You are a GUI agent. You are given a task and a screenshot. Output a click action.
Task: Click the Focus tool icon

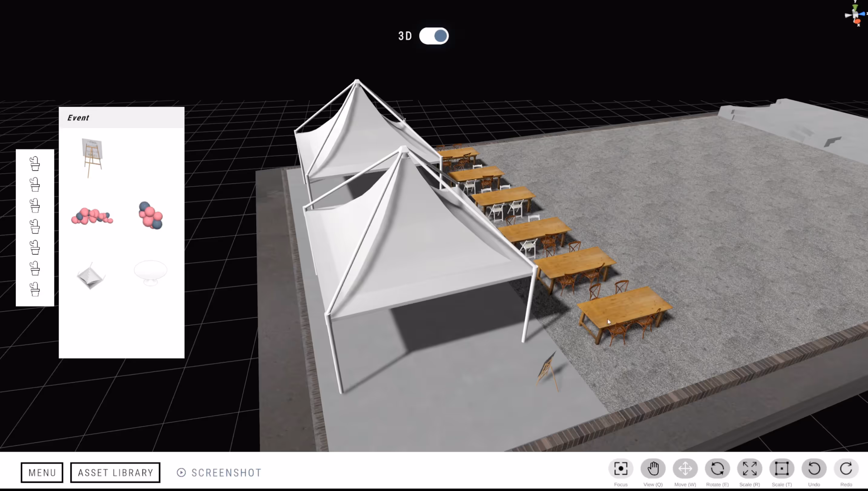(620, 468)
